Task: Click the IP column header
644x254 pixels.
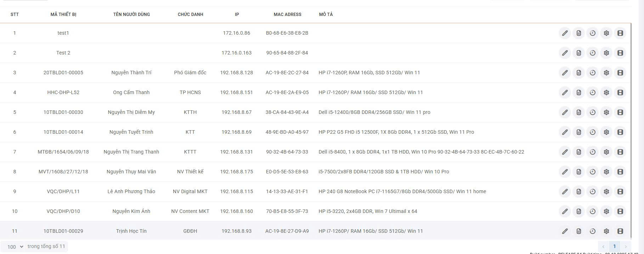Action: tap(237, 15)
